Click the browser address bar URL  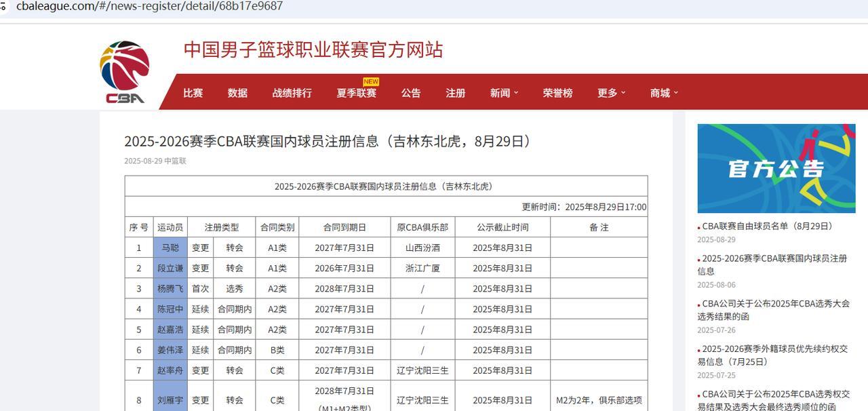150,6
